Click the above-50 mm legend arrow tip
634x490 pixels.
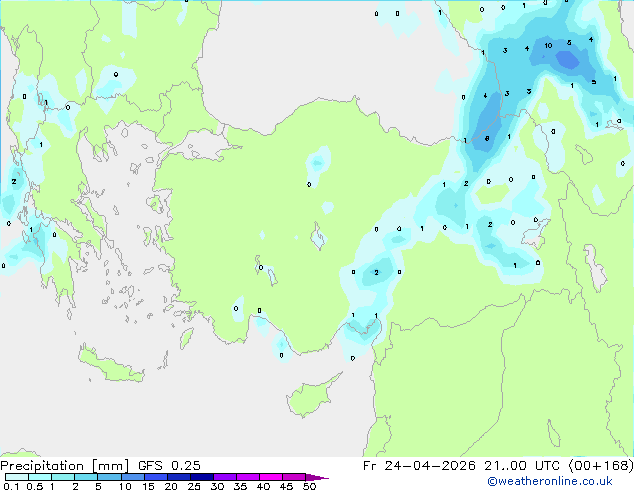coord(317,478)
